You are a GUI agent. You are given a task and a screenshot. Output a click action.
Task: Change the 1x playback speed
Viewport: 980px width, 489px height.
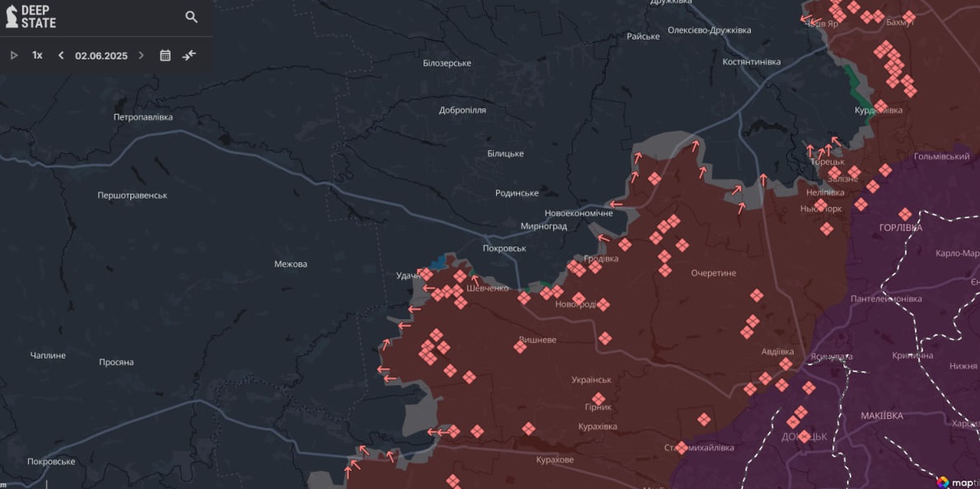(37, 55)
